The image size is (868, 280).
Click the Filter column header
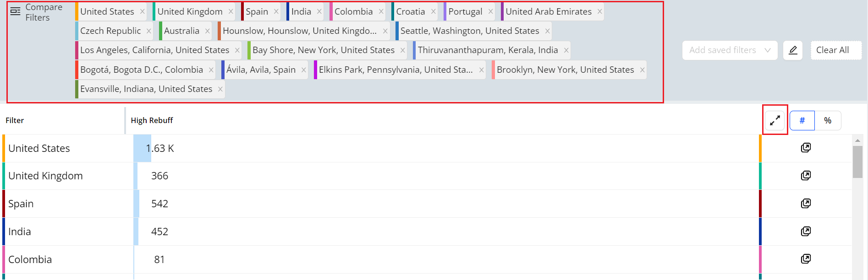(15, 120)
